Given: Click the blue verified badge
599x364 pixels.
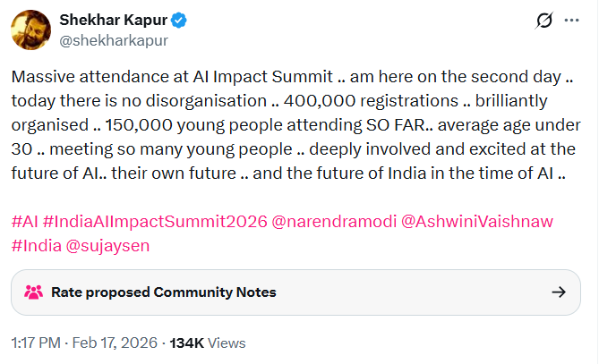Looking at the screenshot, I should 179,21.
